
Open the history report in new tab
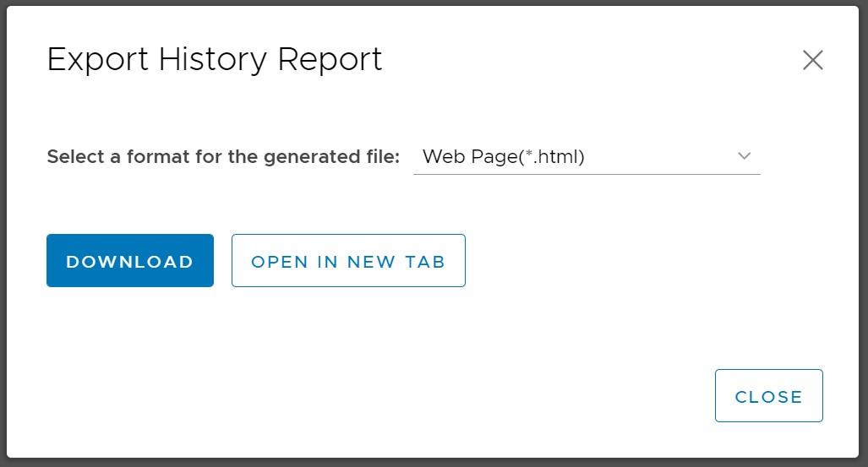coord(348,261)
